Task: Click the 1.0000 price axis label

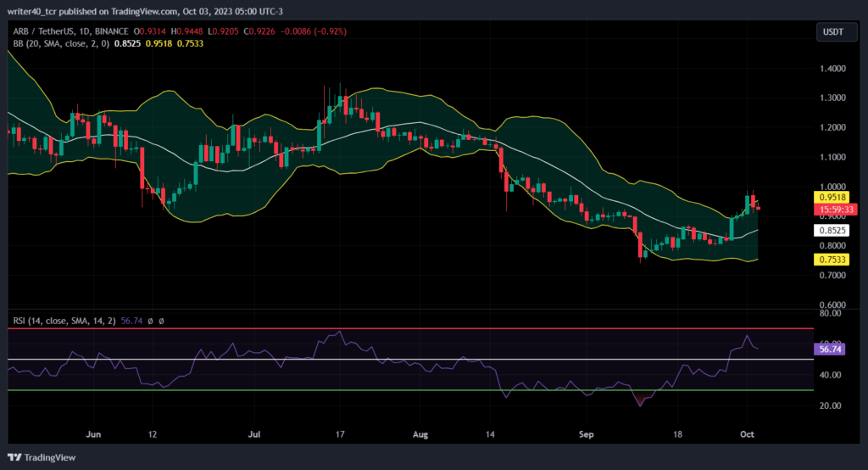Action: click(832, 187)
